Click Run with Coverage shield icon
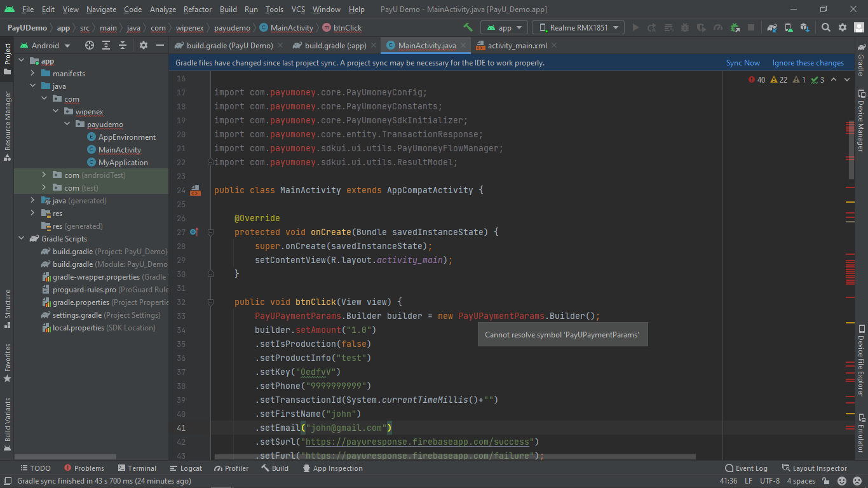This screenshot has height=488, width=868. 702,27
